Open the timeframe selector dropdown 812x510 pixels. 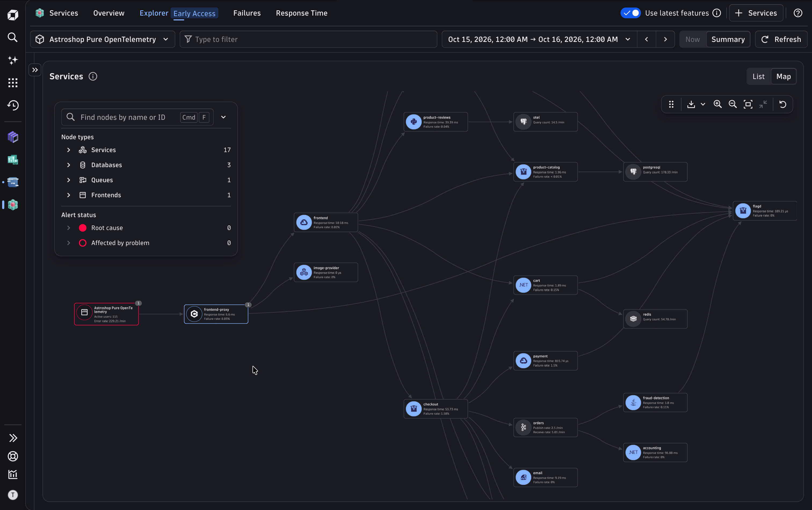pos(539,39)
